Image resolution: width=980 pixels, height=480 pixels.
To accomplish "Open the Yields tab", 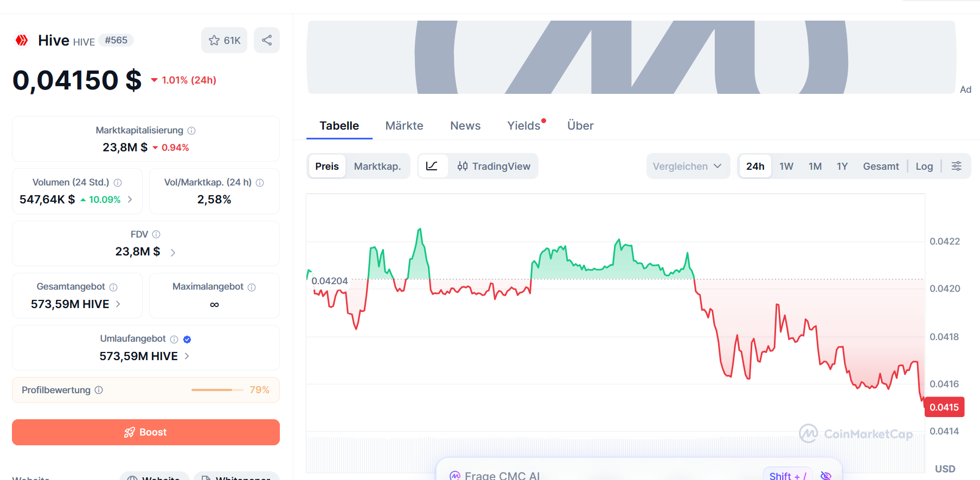I will [x=524, y=126].
